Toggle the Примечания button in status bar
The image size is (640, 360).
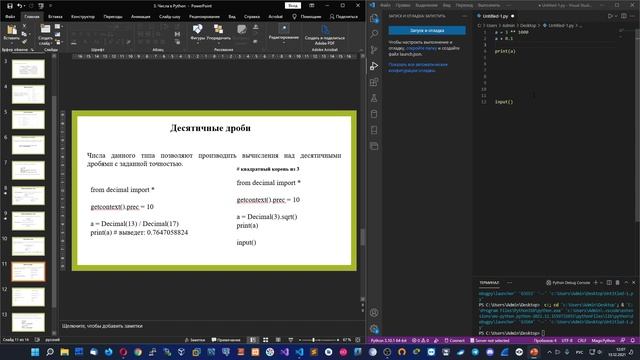point(226,340)
